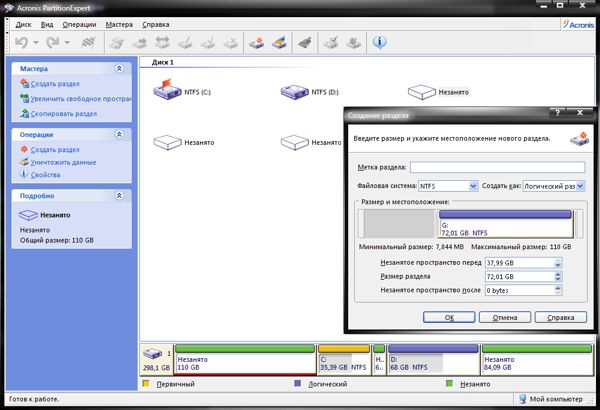Click the Increase free space wizard toolbar icon
Viewport: 600px width, 410px height.
[280, 42]
